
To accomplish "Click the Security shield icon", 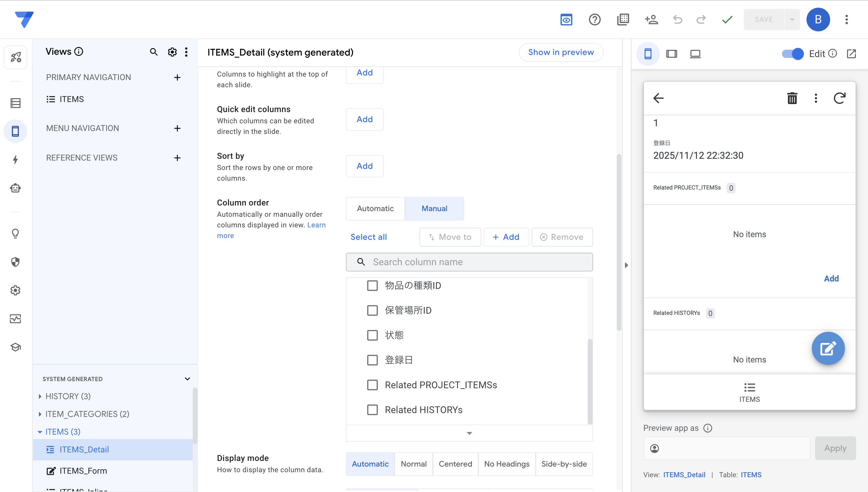I will coord(15,262).
